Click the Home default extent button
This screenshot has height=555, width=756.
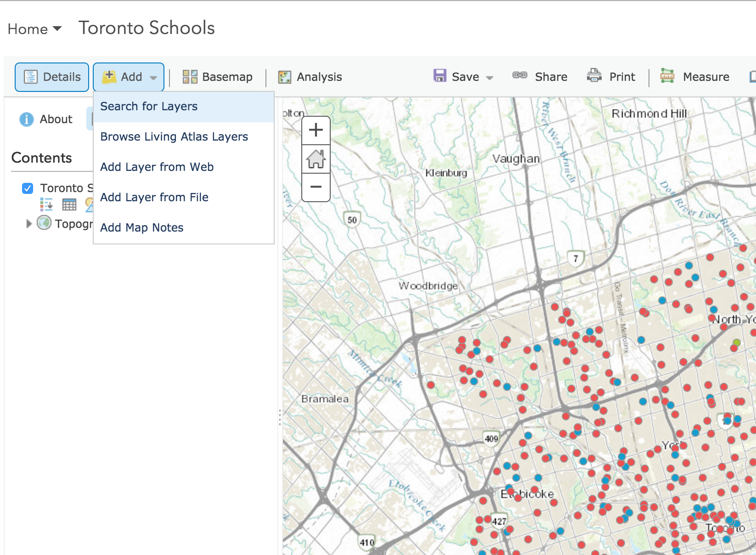(x=316, y=159)
